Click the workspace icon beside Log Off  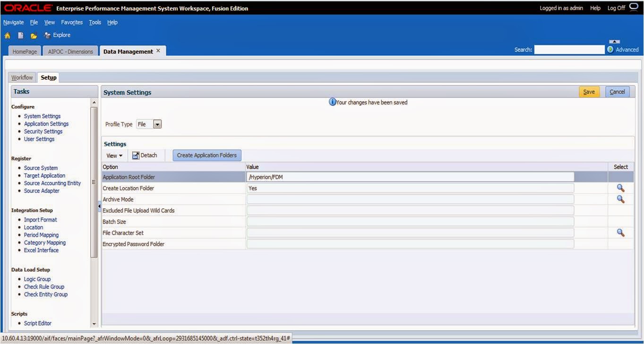pyautogui.click(x=633, y=7)
